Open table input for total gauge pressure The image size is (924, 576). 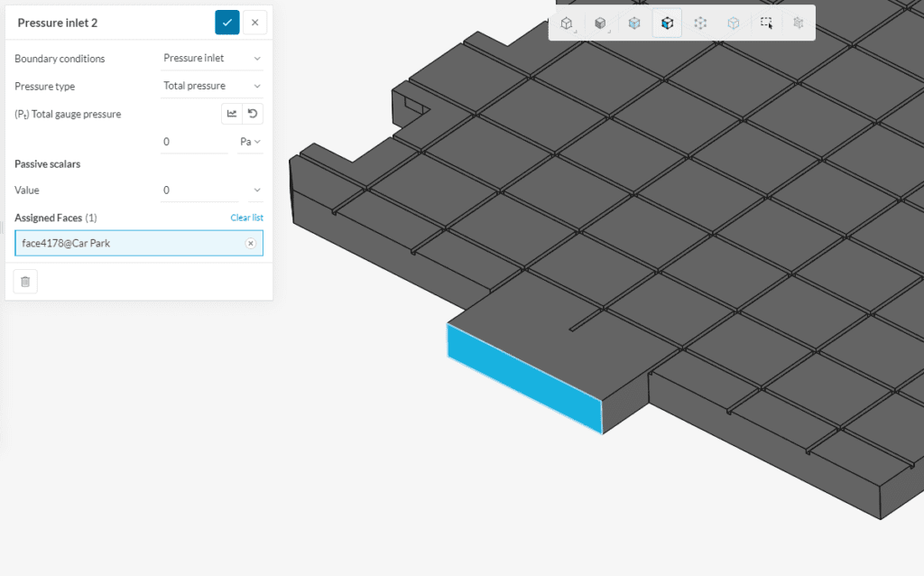tap(232, 113)
